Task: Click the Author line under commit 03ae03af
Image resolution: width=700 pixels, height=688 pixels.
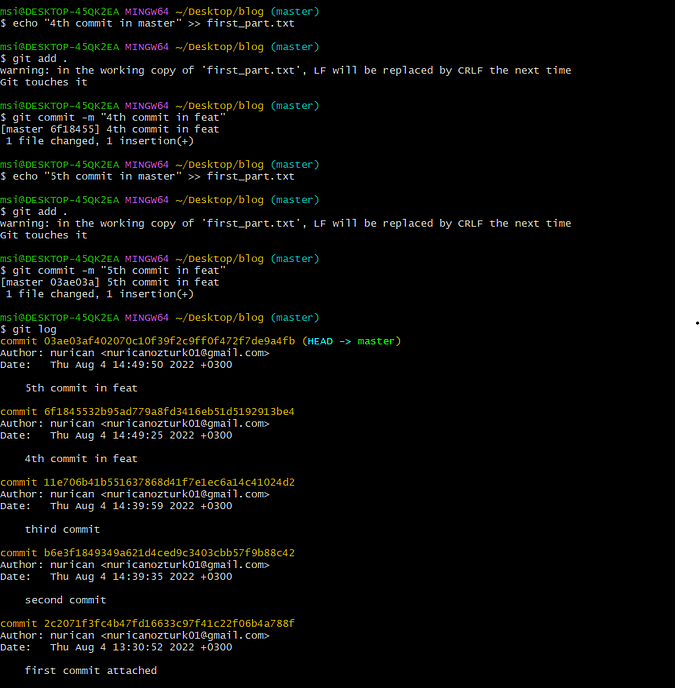Action: (135, 353)
